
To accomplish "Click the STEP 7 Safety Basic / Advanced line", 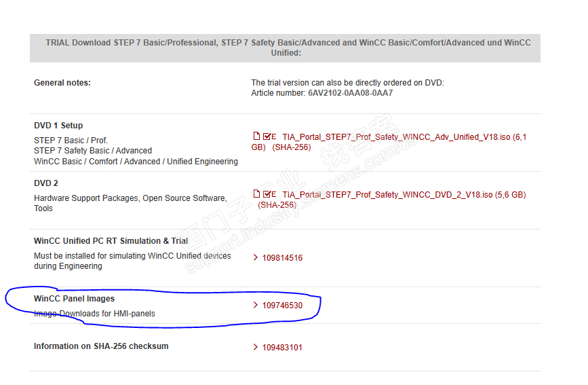I will [x=93, y=151].
